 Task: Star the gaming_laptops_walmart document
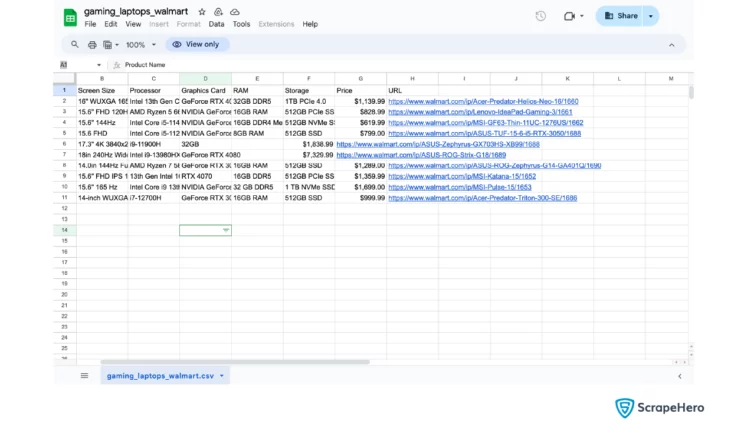click(202, 12)
